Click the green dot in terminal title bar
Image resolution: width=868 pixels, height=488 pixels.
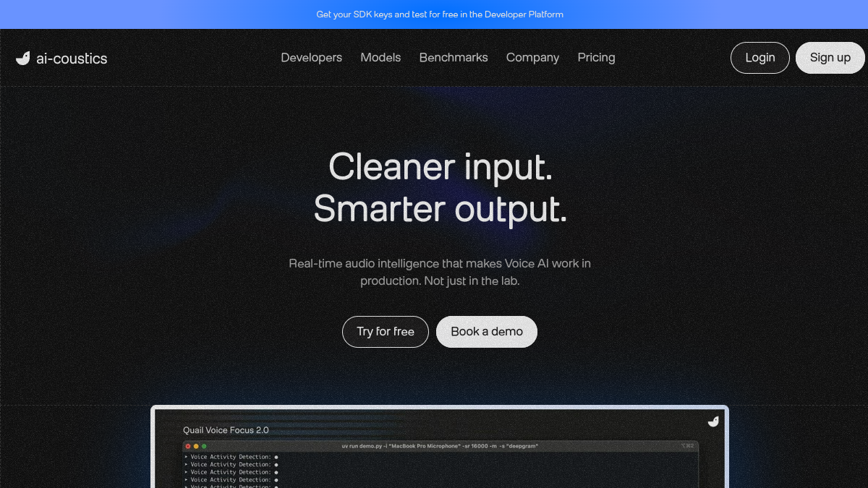pyautogui.click(x=204, y=446)
